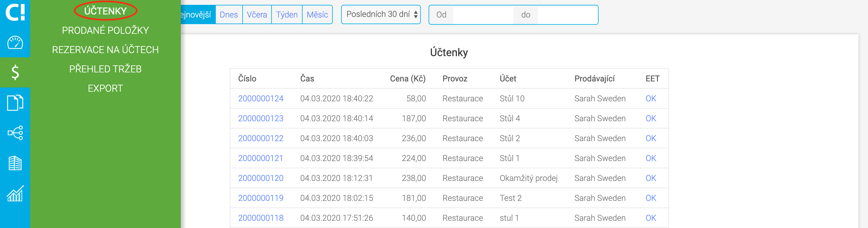The height and width of the screenshot is (228, 868).
Task: Click the price 224,00 cell
Action: click(x=414, y=158)
